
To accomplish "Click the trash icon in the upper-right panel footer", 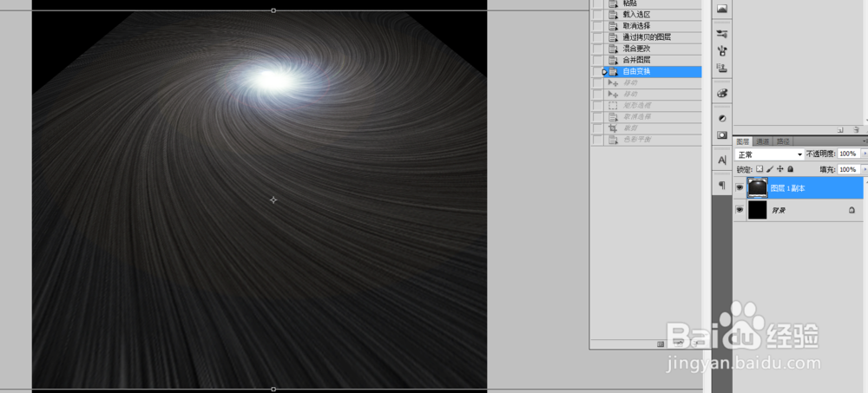I will [x=856, y=129].
